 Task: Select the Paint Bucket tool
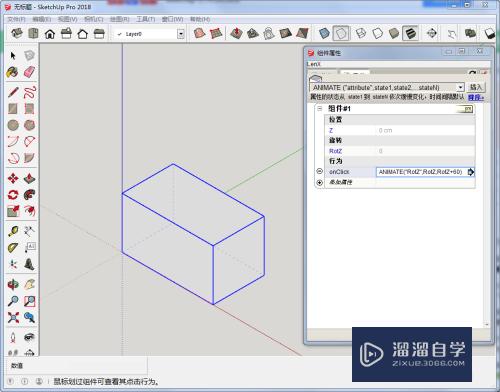(13, 72)
